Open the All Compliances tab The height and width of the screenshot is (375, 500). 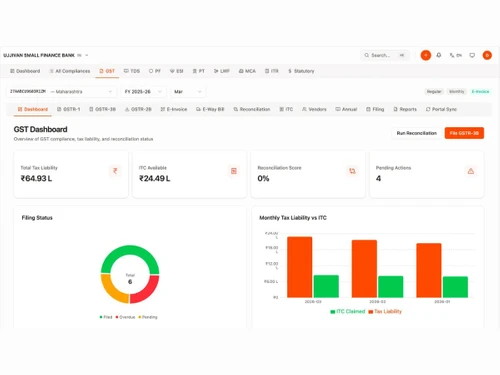[x=70, y=71]
